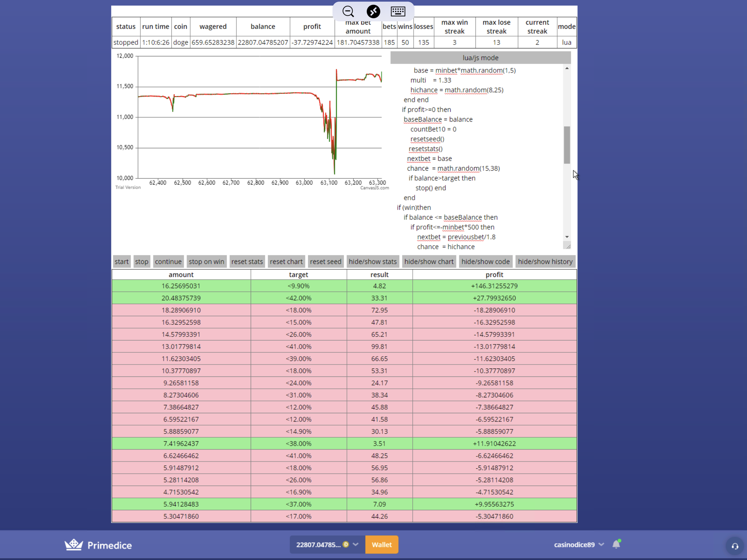Click the header balance 22807.04785...

(318, 544)
